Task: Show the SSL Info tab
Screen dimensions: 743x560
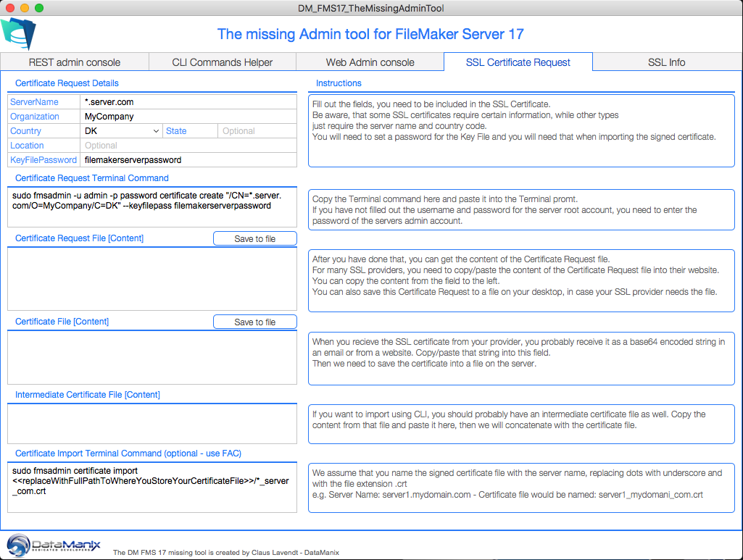Action: [667, 62]
